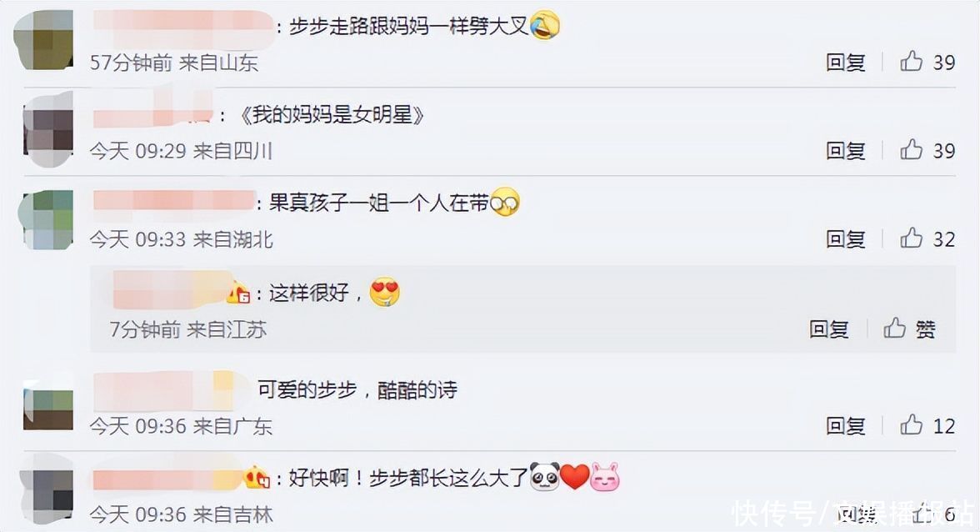Open avatar of the 四川 commenter
Screen dimensions: 980x532
[48, 130]
